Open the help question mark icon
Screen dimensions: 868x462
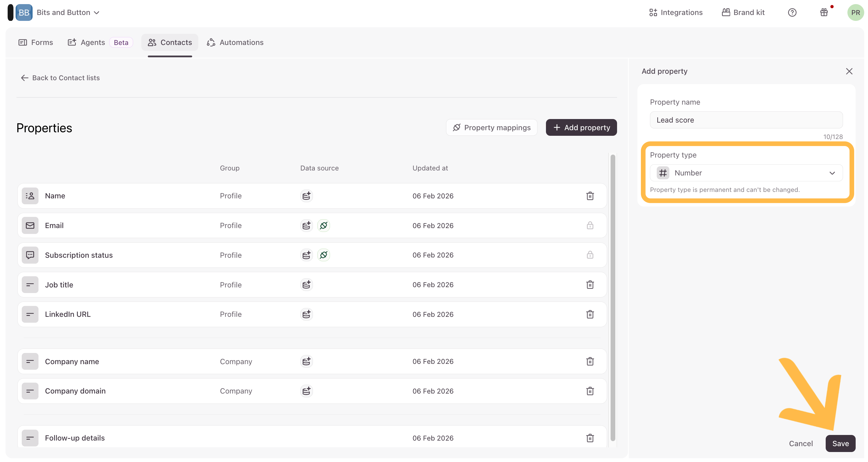point(792,12)
